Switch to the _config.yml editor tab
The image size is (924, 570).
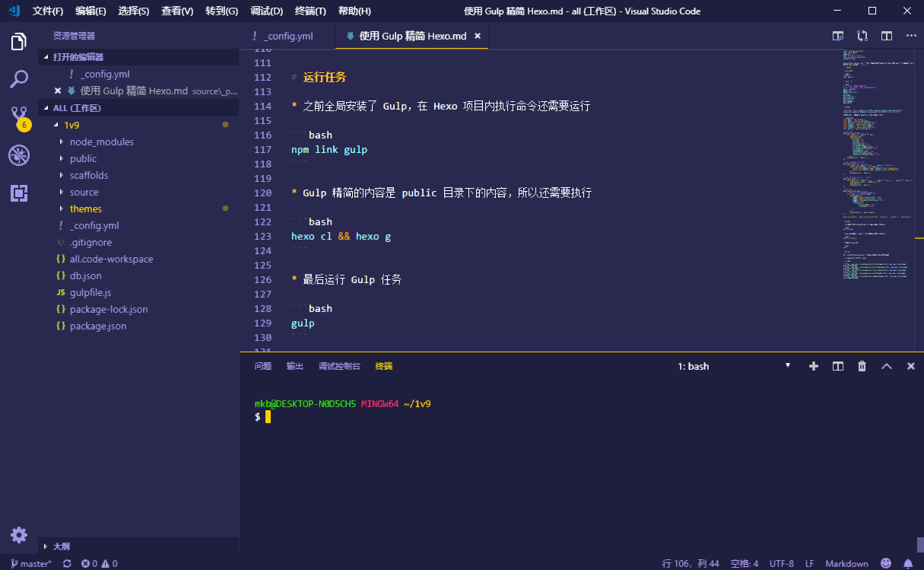click(x=288, y=36)
